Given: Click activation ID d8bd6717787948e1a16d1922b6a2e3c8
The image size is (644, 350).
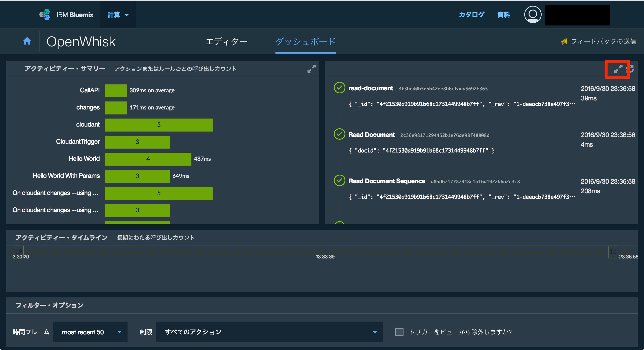Looking at the screenshot, I should tap(475, 182).
